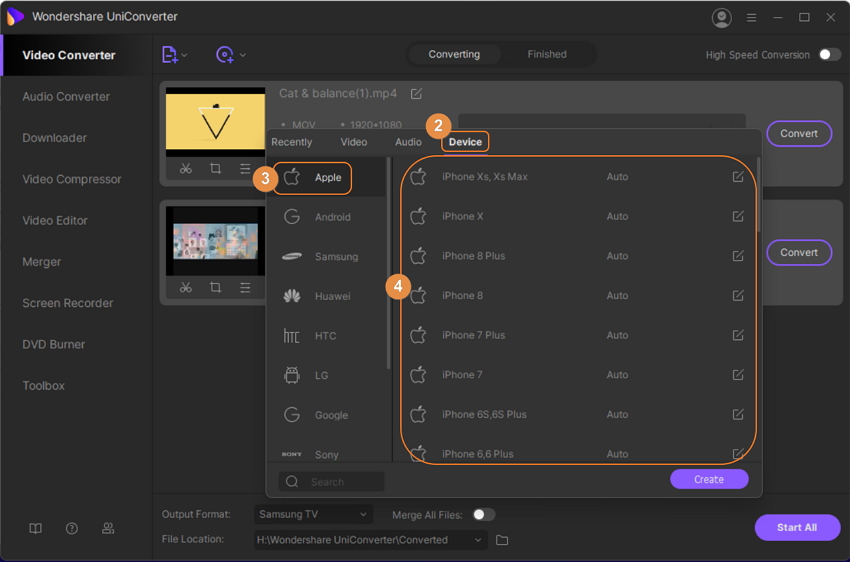Click the device list scrollbar
This screenshot has width=850, height=562.
[758, 200]
